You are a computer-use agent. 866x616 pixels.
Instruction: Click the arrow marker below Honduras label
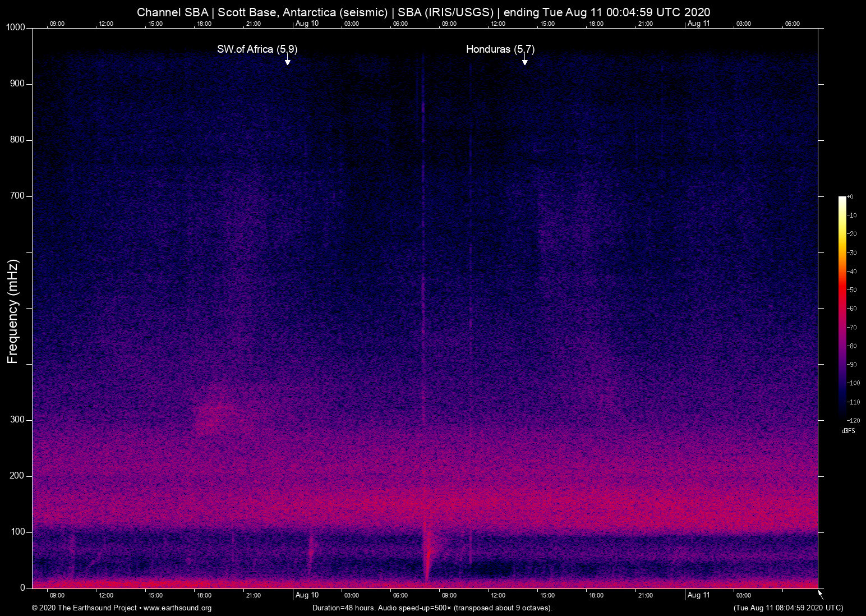tap(524, 61)
